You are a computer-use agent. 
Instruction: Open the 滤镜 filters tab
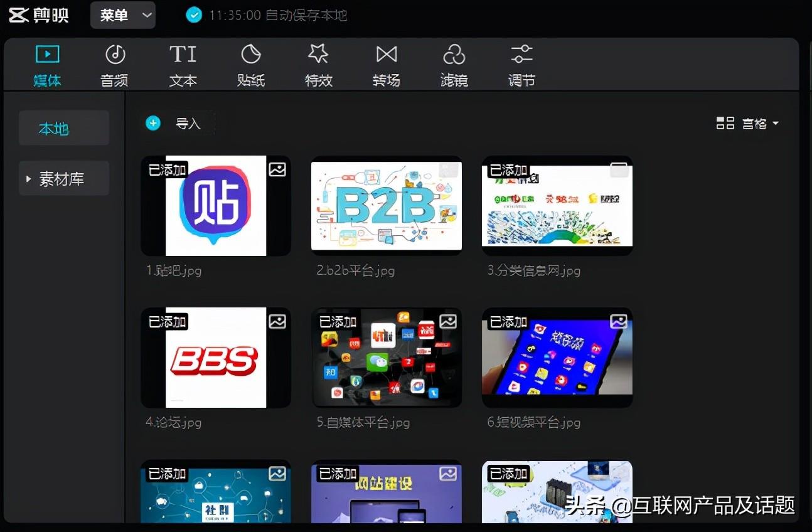tap(454, 66)
